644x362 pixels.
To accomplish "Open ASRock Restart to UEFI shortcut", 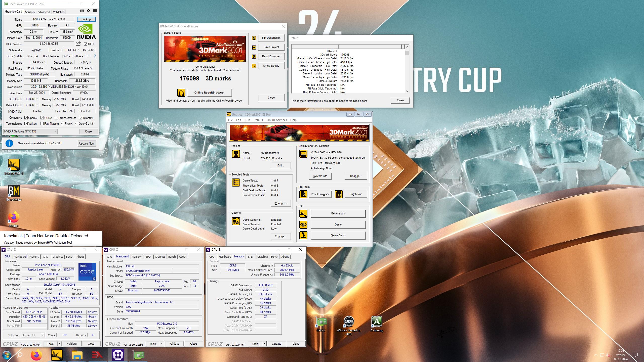I will click(x=349, y=326).
